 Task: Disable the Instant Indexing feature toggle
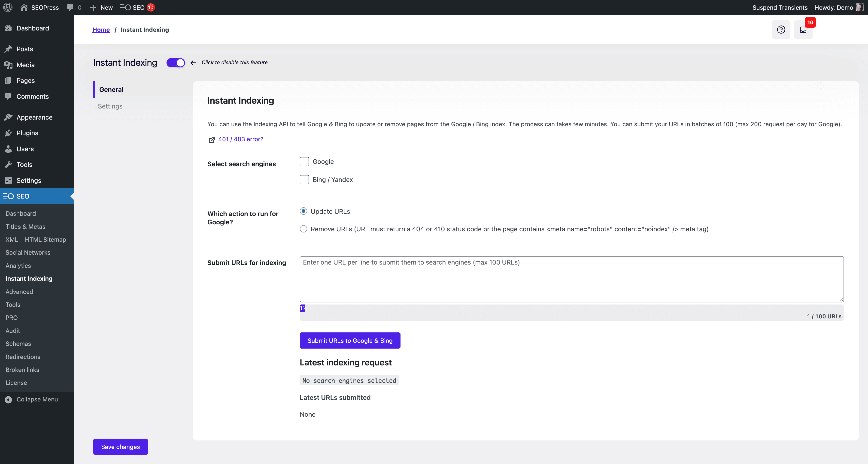pos(176,63)
